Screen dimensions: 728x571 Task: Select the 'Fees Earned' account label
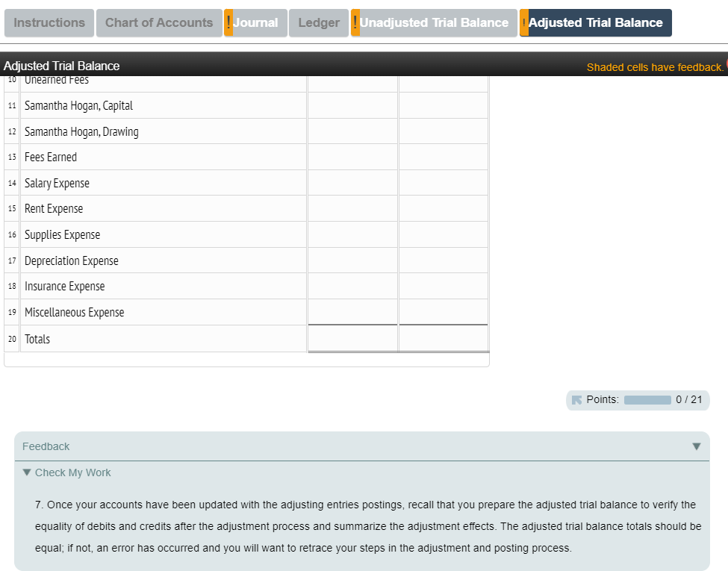(51, 157)
